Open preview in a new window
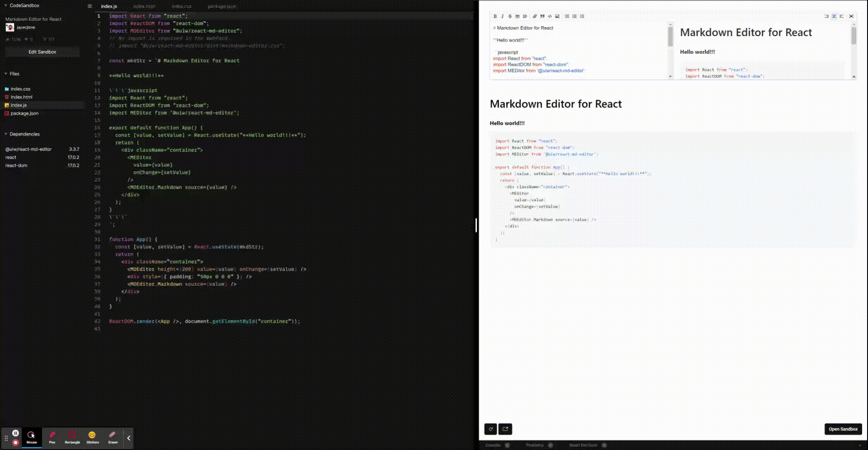This screenshot has height=450, width=868. 505,429
